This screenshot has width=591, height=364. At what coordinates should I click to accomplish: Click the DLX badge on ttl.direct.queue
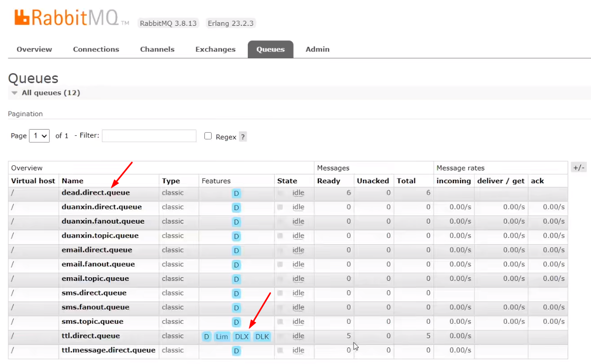pos(242,337)
